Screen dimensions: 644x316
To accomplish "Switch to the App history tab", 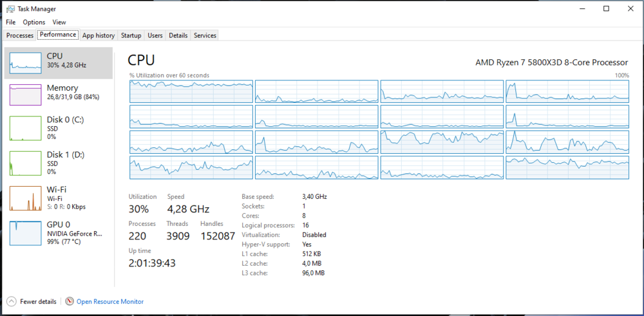I will (99, 35).
